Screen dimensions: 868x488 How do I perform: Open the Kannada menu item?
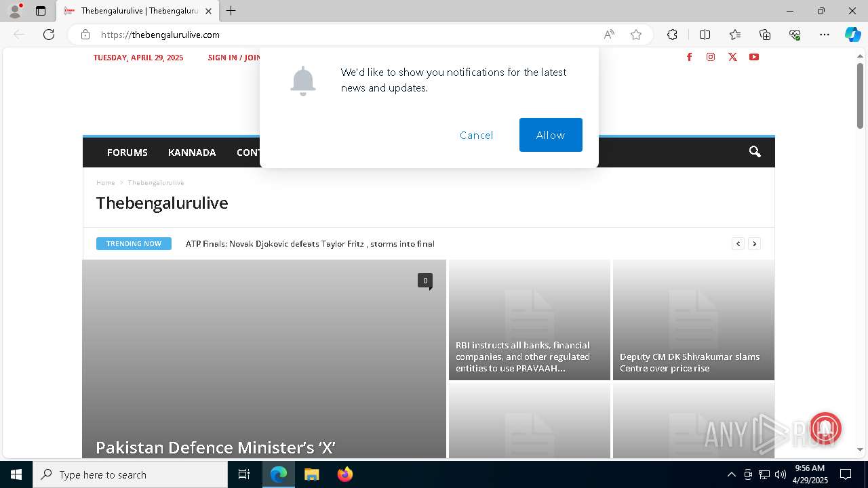coord(192,152)
